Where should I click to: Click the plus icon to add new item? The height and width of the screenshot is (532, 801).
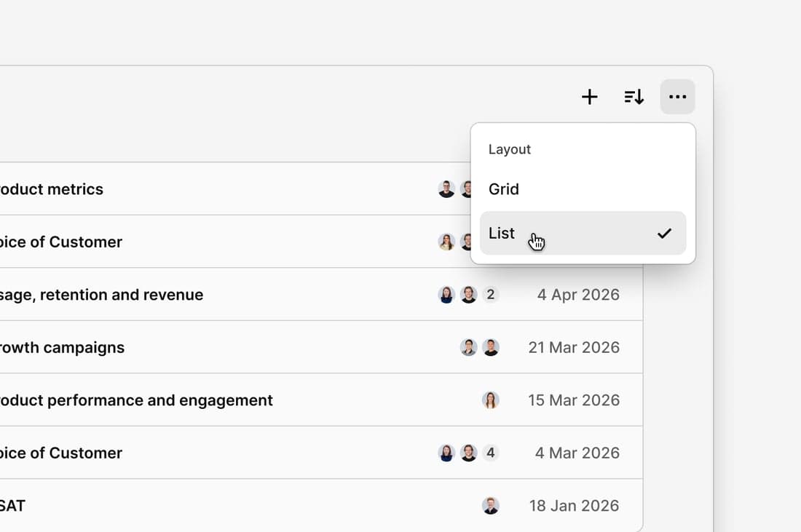pyautogui.click(x=590, y=97)
